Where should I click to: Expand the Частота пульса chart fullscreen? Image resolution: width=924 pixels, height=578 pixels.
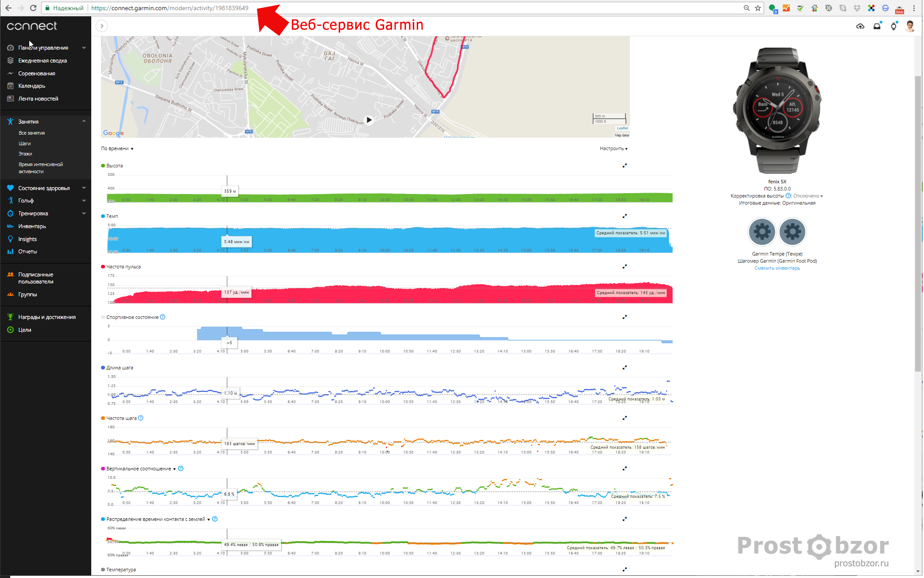tap(625, 267)
